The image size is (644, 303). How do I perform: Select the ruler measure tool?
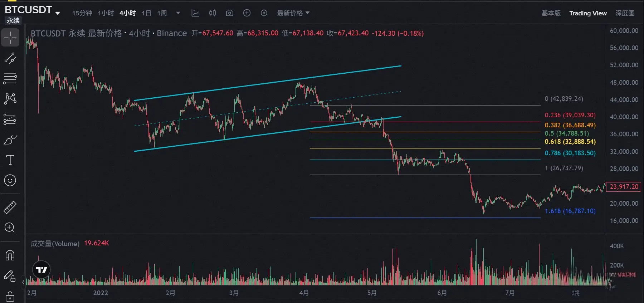point(10,207)
